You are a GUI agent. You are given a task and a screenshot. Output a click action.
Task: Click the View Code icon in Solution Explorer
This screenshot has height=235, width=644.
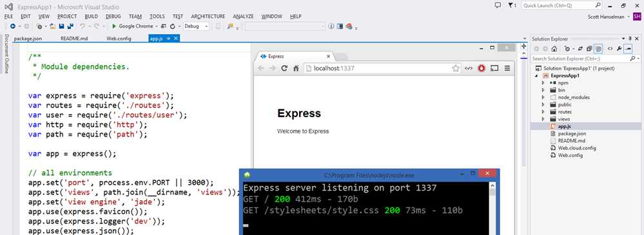click(610, 49)
